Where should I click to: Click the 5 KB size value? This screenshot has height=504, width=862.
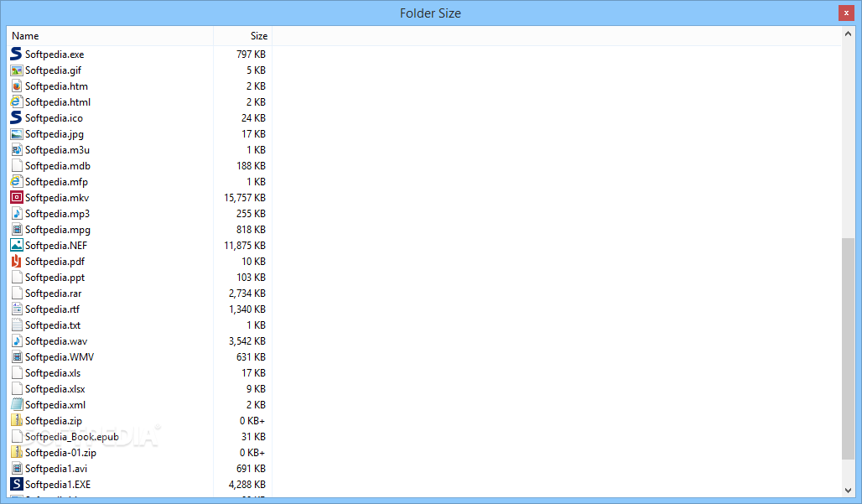257,70
